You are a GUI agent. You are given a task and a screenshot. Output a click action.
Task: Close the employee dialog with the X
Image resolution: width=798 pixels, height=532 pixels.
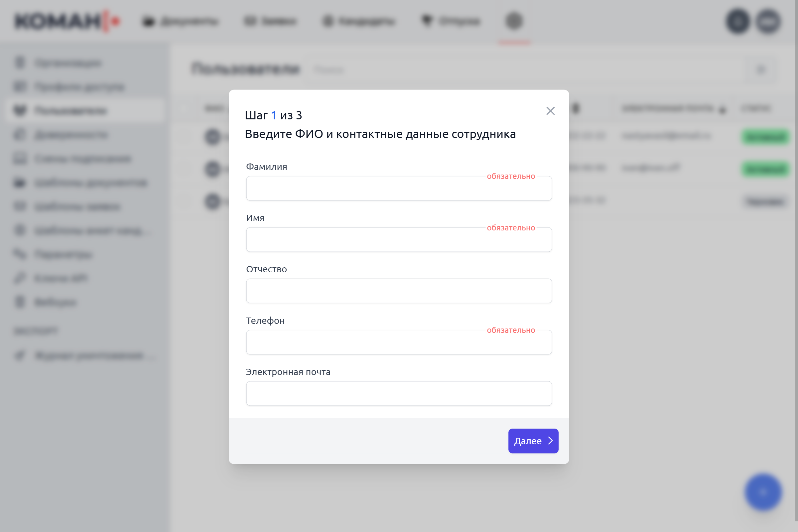[x=550, y=111]
